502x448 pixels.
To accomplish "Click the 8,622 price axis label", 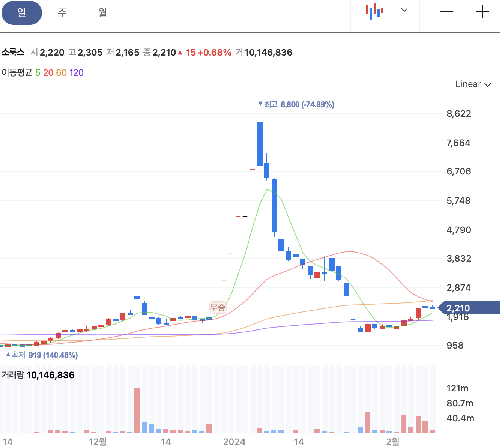I will [458, 114].
